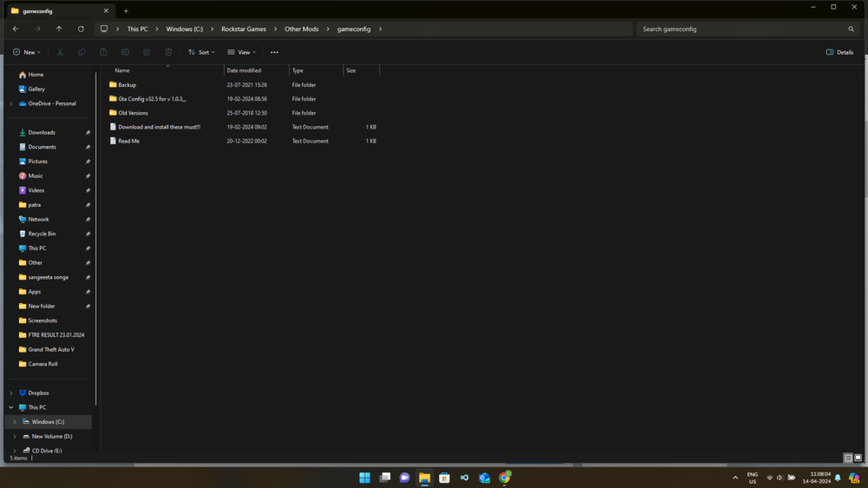Open notification bell in system tray
This screenshot has height=488, width=868.
click(x=838, y=478)
